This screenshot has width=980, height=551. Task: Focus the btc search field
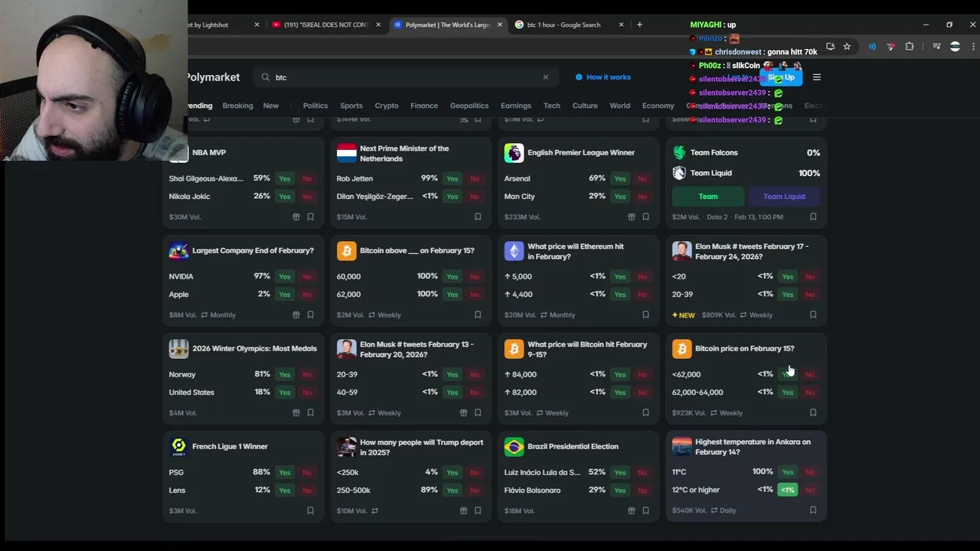click(406, 77)
